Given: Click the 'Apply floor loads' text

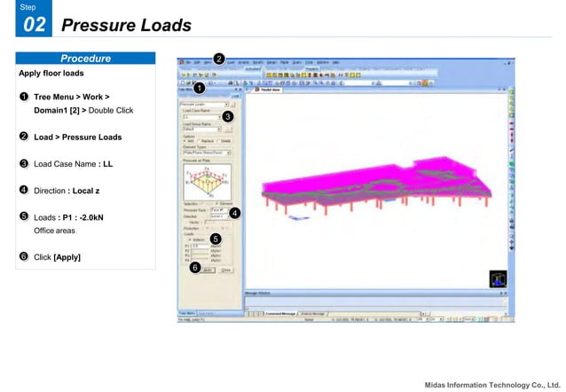Looking at the screenshot, I should (x=51, y=74).
